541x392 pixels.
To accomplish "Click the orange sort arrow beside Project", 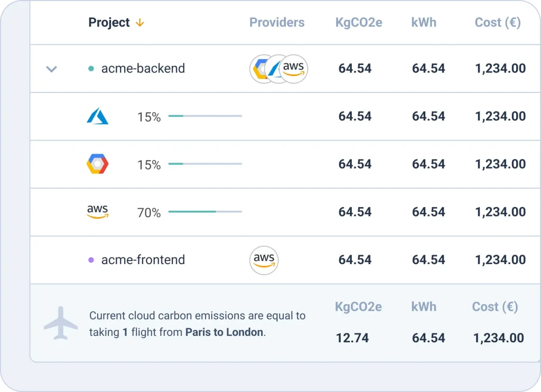I will [139, 23].
